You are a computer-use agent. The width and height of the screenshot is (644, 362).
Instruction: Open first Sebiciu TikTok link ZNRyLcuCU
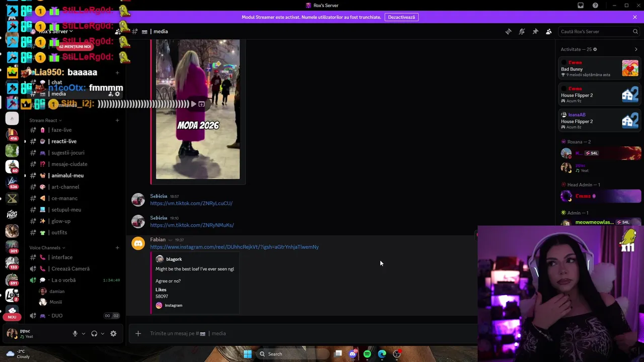click(x=191, y=203)
